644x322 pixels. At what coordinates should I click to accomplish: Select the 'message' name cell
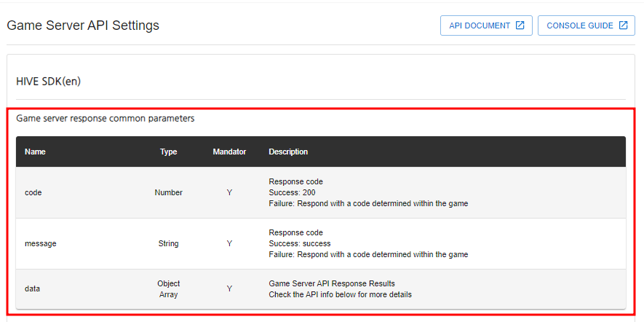tap(40, 243)
